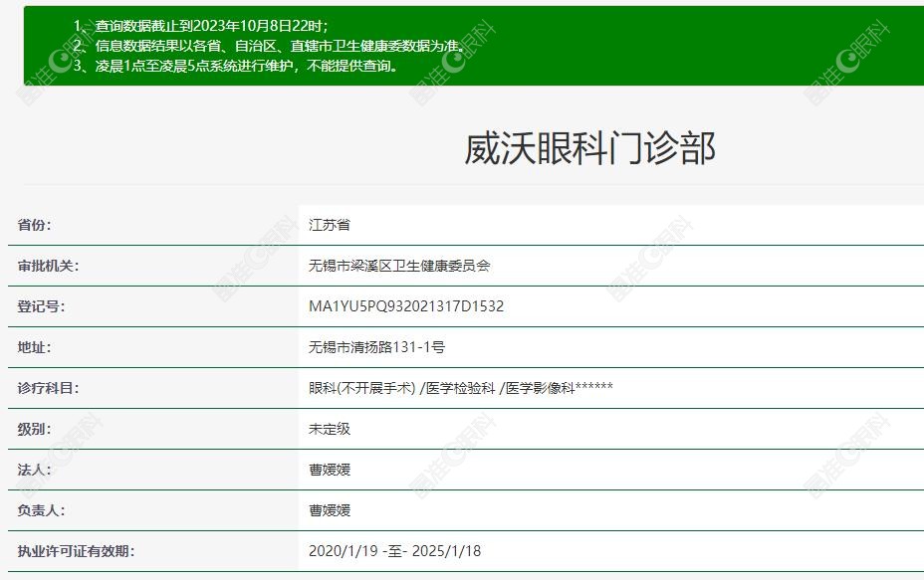Click the 审批机关 label
Screen dimensions: 924x580
tap(48, 266)
